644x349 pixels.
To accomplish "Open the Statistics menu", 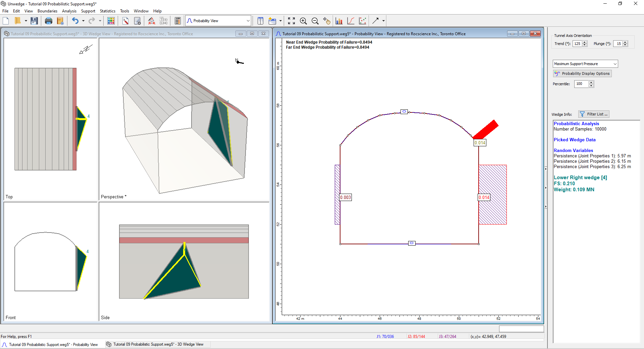I will (x=107, y=11).
